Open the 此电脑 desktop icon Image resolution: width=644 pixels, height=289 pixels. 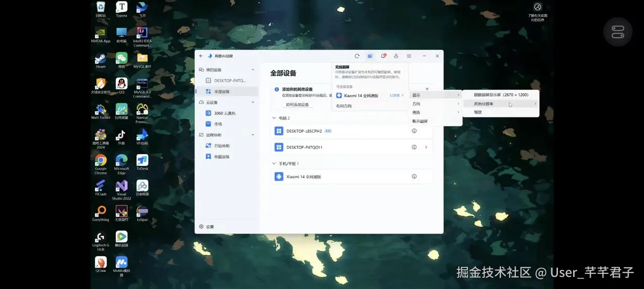pyautogui.click(x=121, y=35)
